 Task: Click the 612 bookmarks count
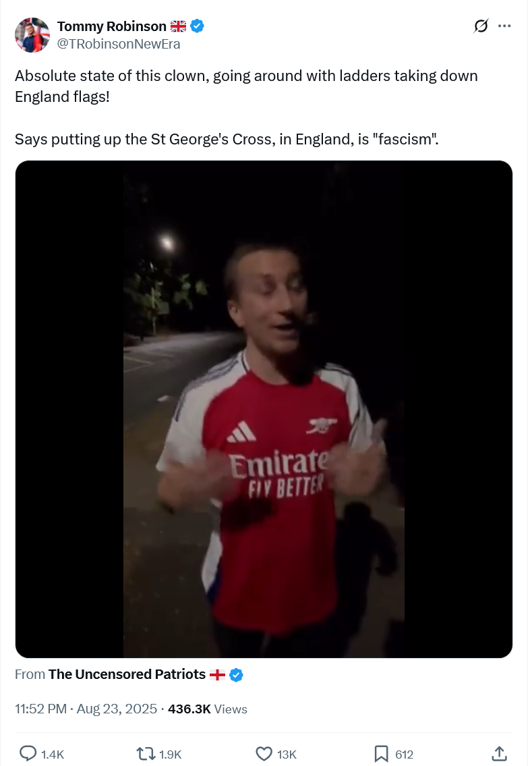404,755
